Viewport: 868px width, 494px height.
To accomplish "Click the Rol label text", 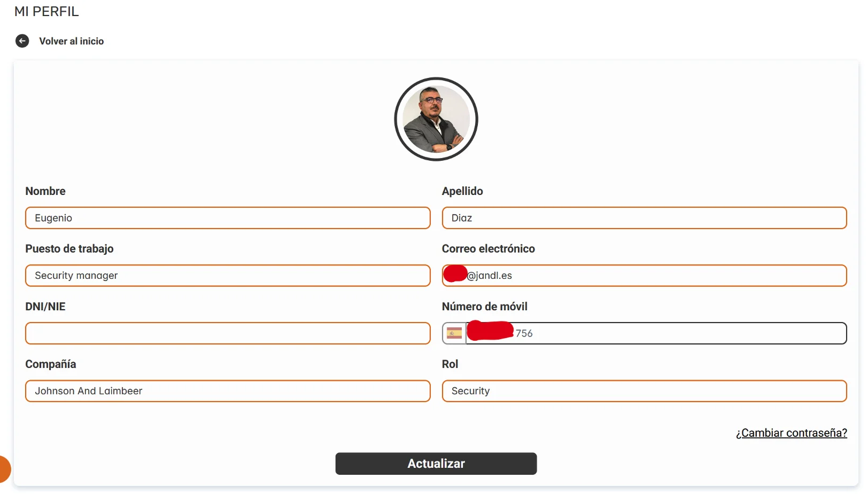I will [x=450, y=364].
